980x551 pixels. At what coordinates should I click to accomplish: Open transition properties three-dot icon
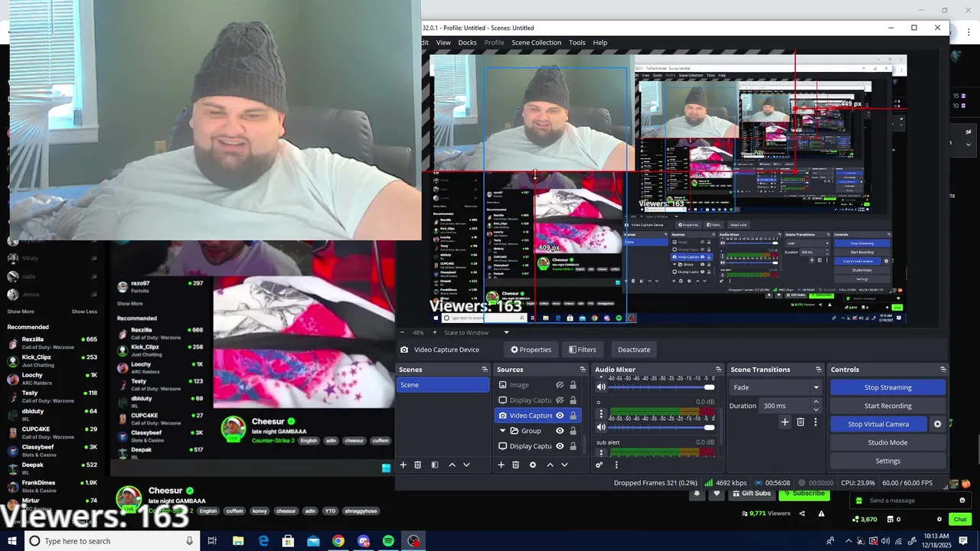(x=815, y=422)
